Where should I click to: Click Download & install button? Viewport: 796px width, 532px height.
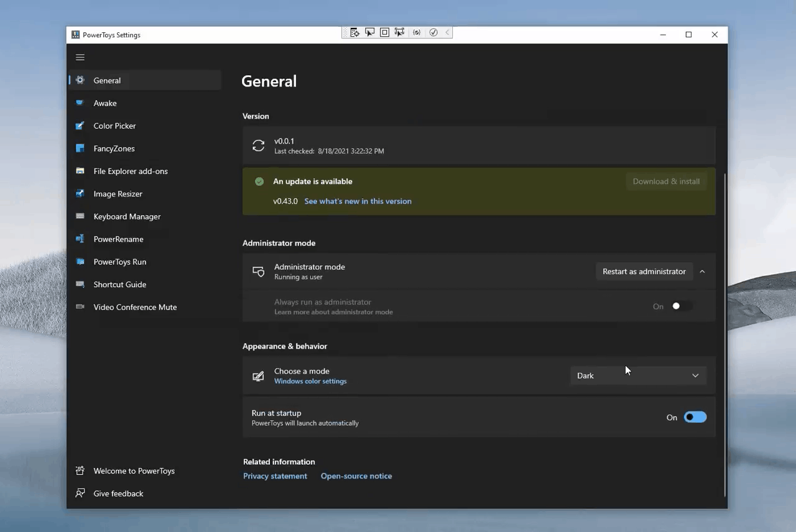[666, 181]
